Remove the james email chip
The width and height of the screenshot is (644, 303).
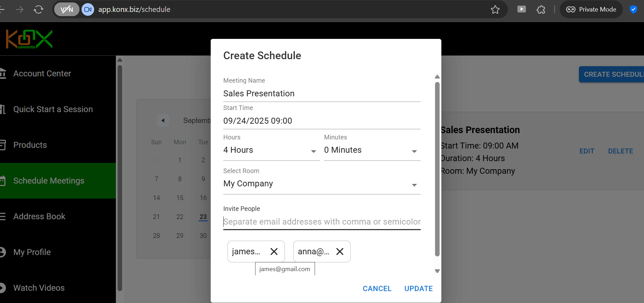coord(274,252)
